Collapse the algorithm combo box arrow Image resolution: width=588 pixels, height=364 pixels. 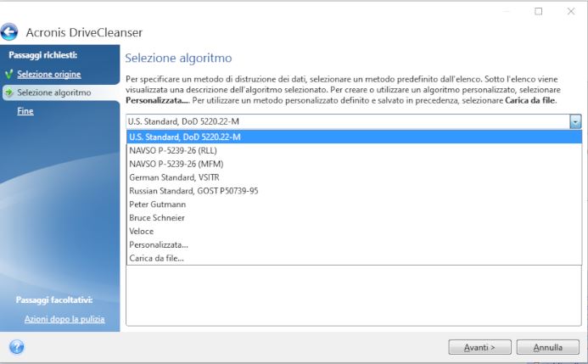(575, 121)
